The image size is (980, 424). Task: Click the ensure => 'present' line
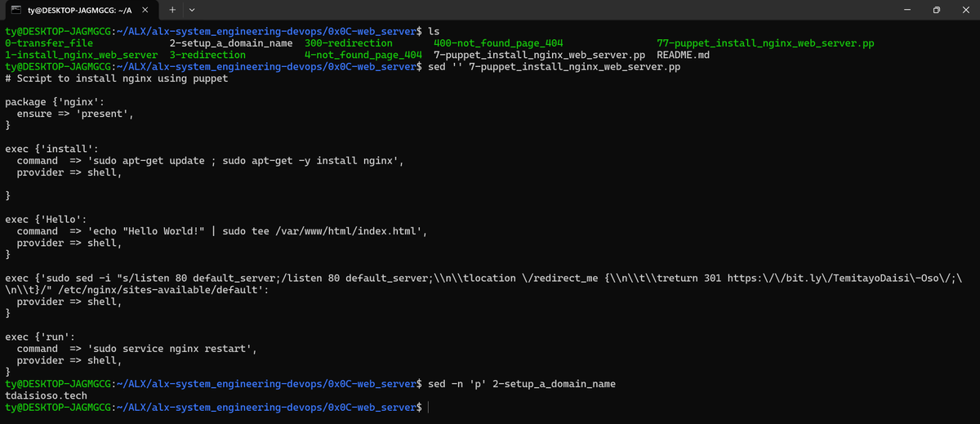pos(75,114)
